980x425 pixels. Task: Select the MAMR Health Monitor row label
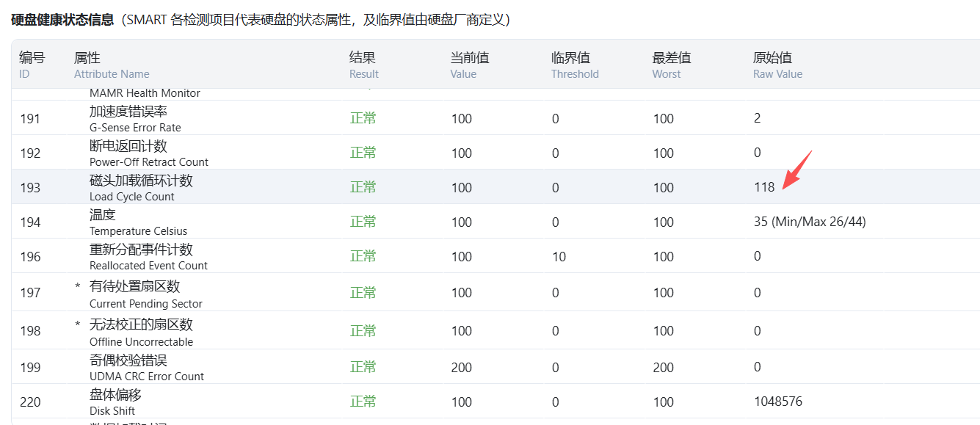click(x=145, y=93)
